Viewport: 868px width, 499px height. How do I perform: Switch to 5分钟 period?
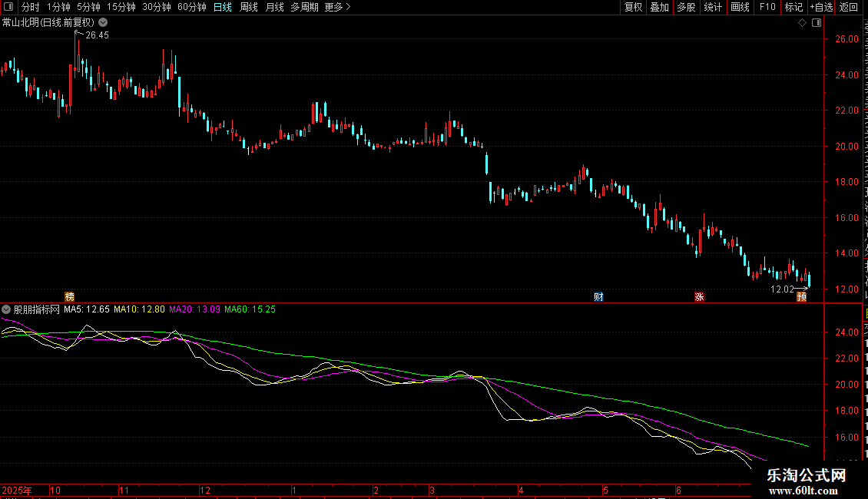click(88, 7)
